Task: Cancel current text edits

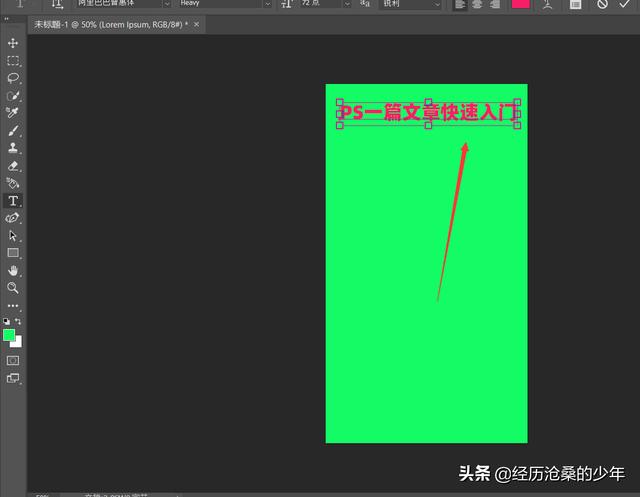Action: pyautogui.click(x=602, y=4)
